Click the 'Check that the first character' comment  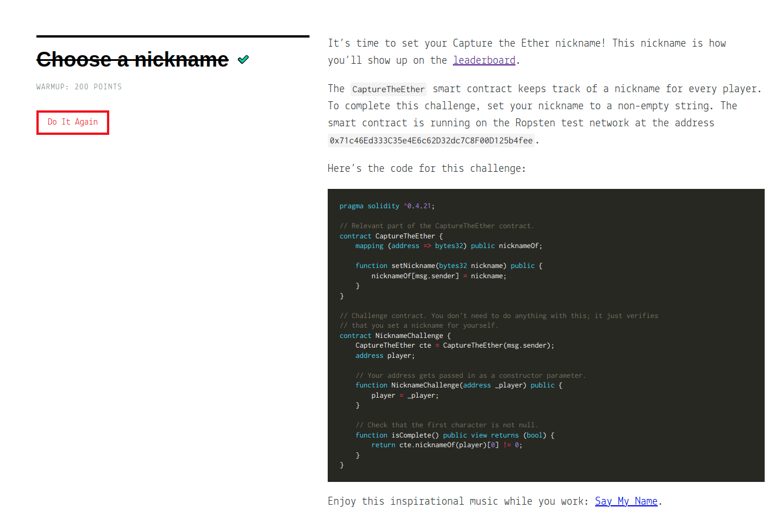click(447, 425)
